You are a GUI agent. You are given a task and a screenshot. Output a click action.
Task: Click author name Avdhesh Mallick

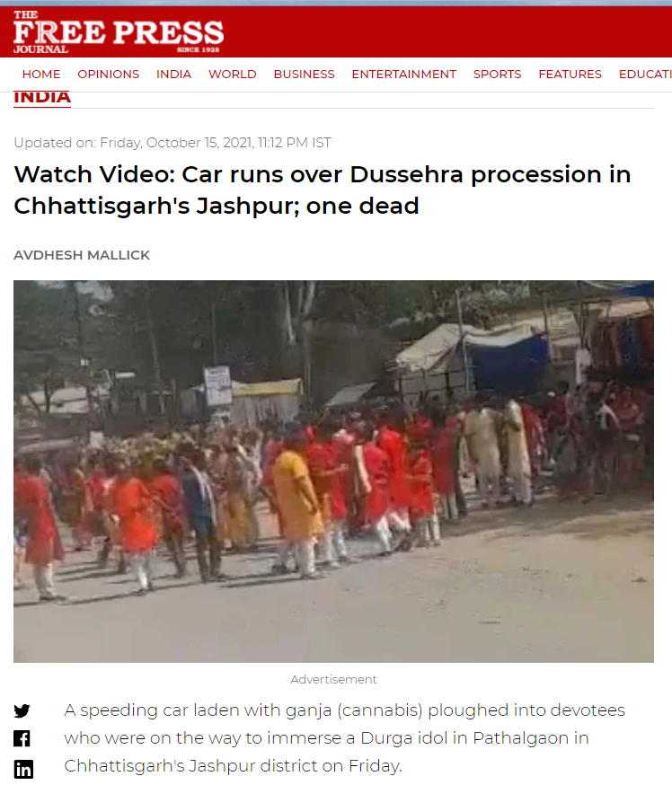(82, 255)
